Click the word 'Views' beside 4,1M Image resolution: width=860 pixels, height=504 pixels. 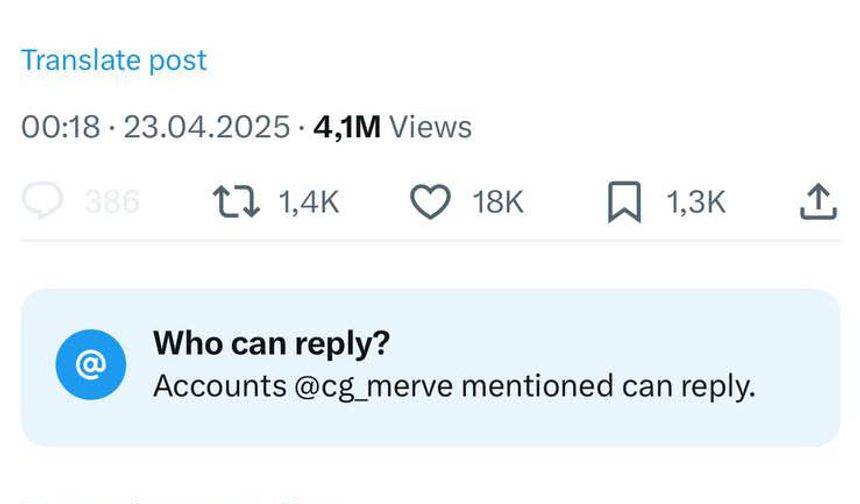point(431,127)
